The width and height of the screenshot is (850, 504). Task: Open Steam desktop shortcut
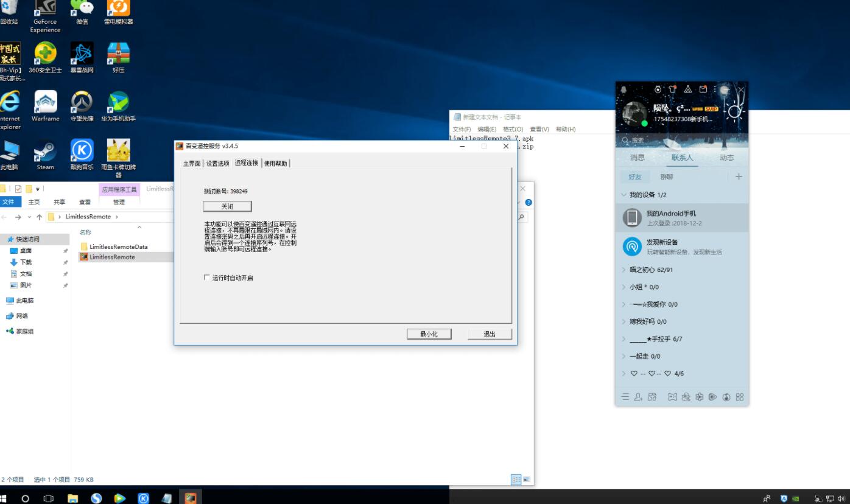click(45, 155)
